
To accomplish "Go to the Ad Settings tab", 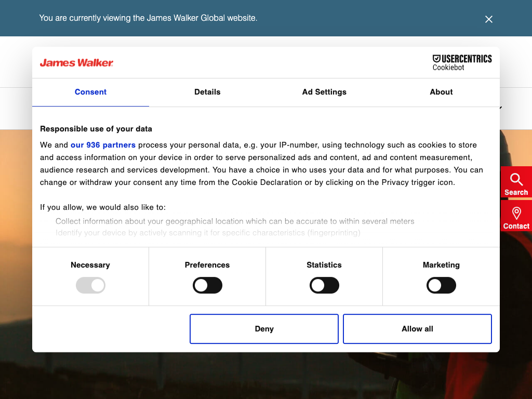I will pyautogui.click(x=324, y=92).
